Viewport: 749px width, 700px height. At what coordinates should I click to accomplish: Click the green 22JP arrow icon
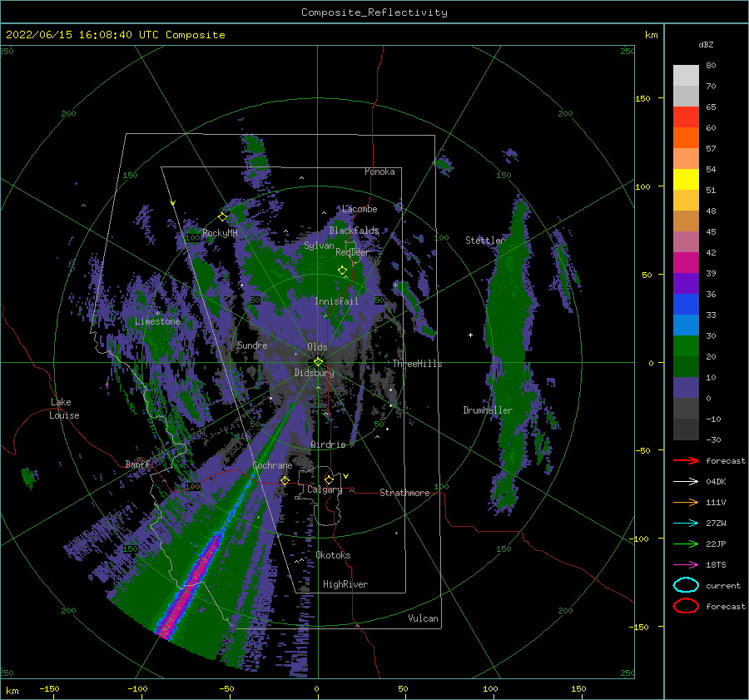tap(686, 544)
